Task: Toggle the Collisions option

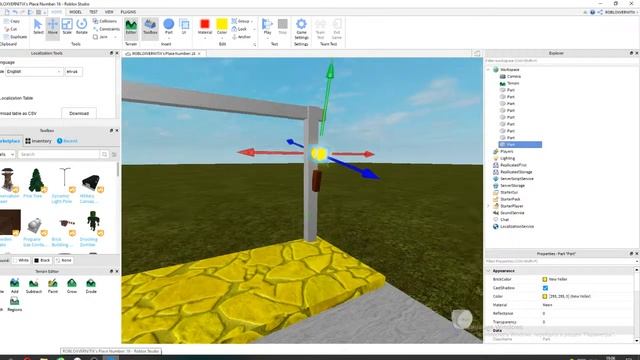Action: point(105,21)
